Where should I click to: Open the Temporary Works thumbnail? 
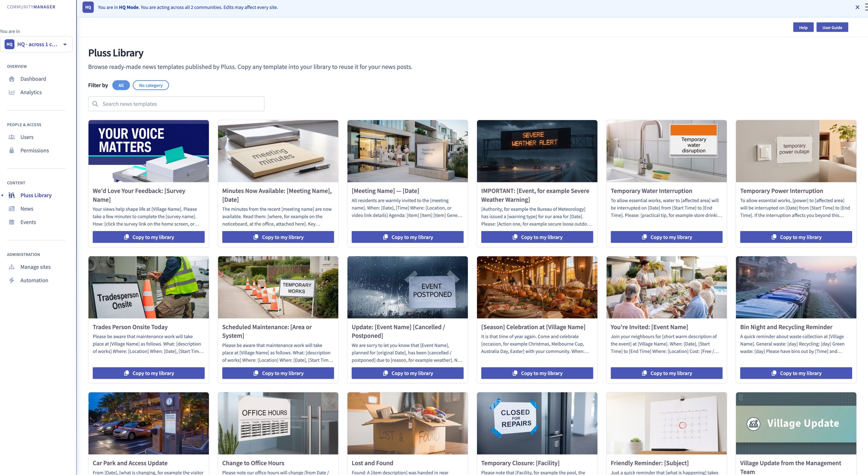click(x=278, y=287)
